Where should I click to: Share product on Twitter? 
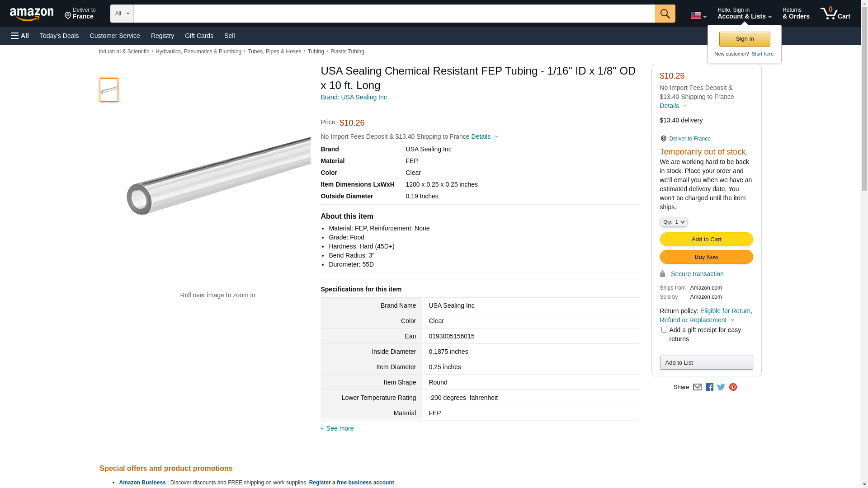(721, 387)
